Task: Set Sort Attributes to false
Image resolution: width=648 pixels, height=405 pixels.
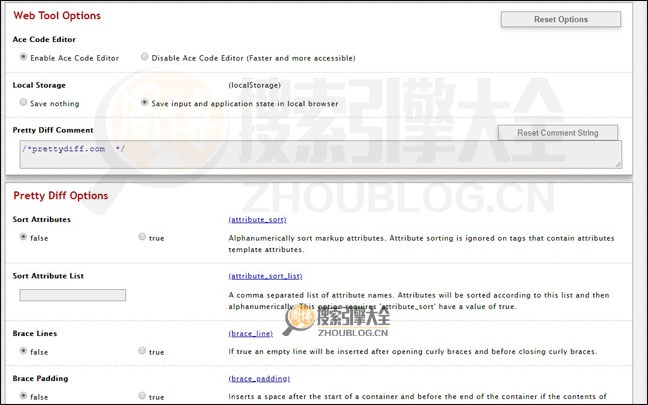Action: [x=24, y=237]
